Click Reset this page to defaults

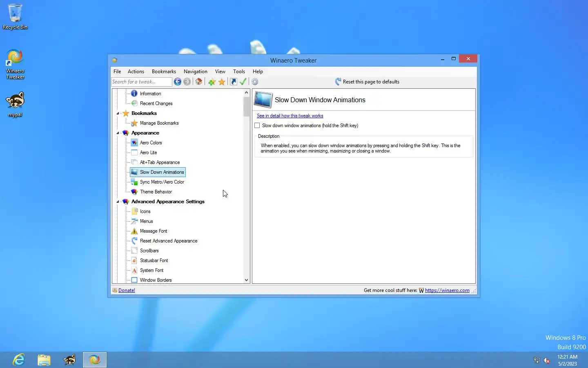(x=367, y=82)
